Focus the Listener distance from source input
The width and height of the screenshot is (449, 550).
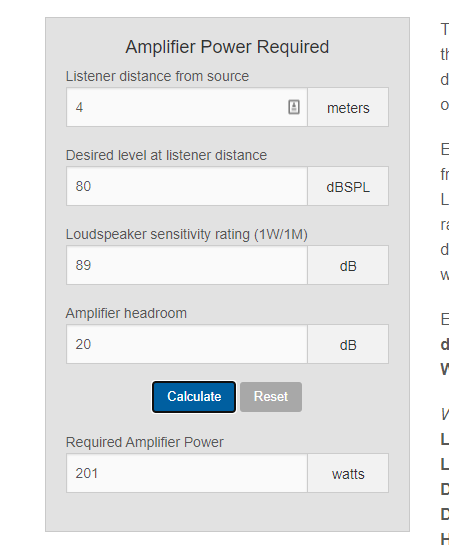187,107
